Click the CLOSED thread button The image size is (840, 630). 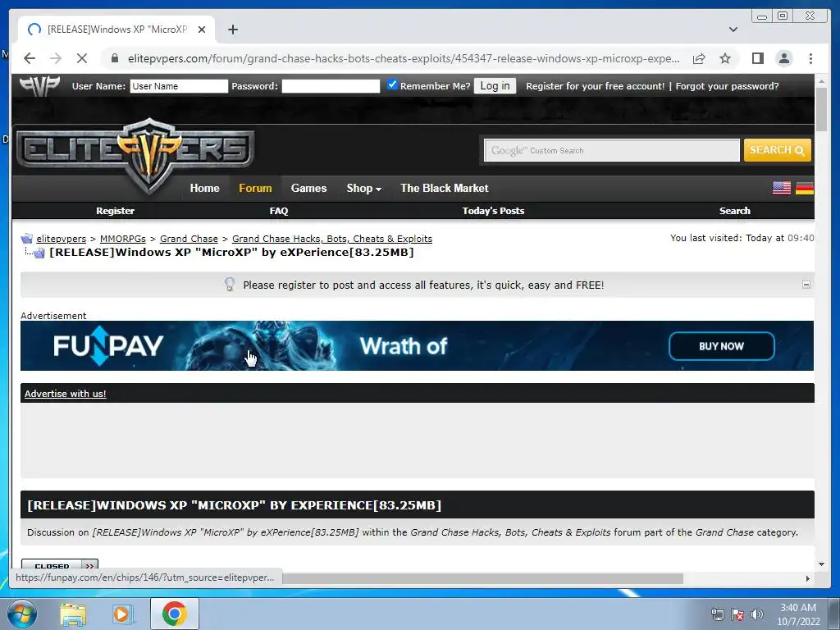click(x=59, y=564)
